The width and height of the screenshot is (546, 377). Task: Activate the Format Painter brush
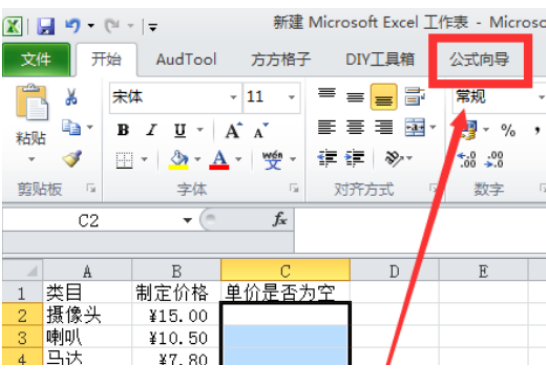point(72,158)
